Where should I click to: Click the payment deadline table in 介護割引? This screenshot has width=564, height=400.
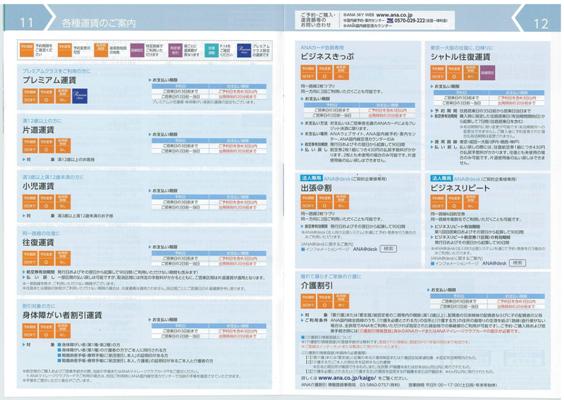coord(487,301)
